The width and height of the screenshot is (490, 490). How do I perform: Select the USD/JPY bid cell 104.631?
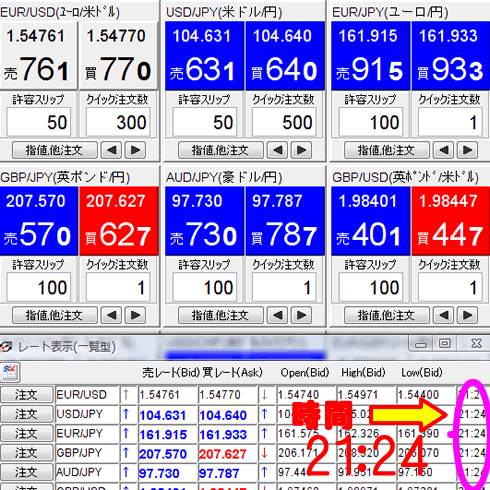168,415
